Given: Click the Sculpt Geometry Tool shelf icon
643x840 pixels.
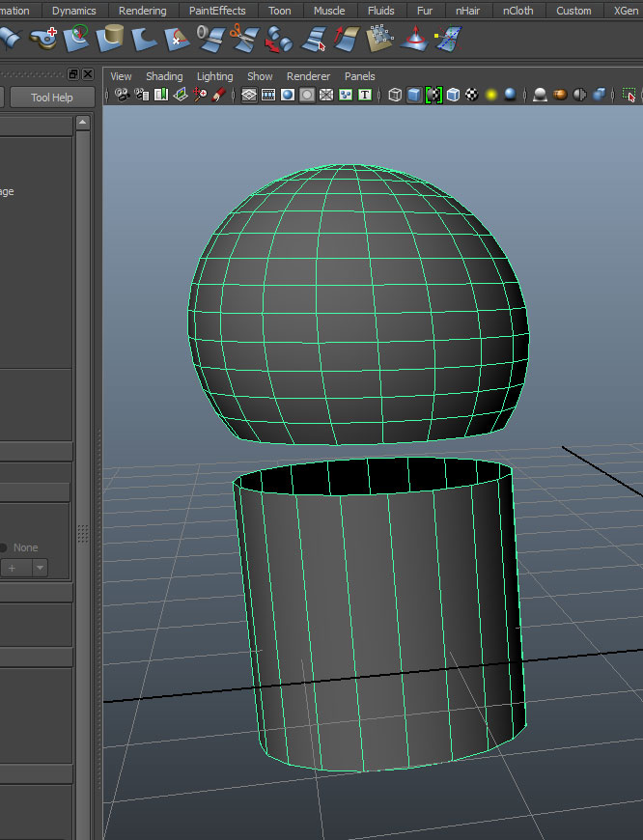Looking at the screenshot, I should (x=413, y=39).
